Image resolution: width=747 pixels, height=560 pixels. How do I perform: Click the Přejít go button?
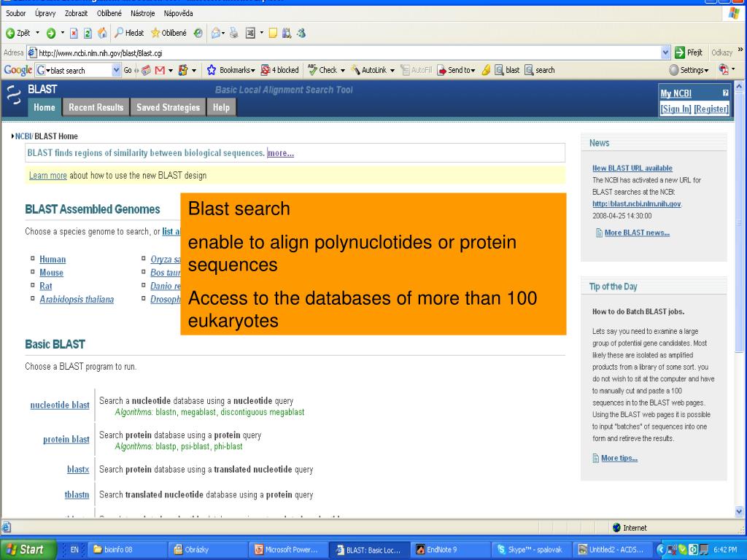tap(689, 52)
